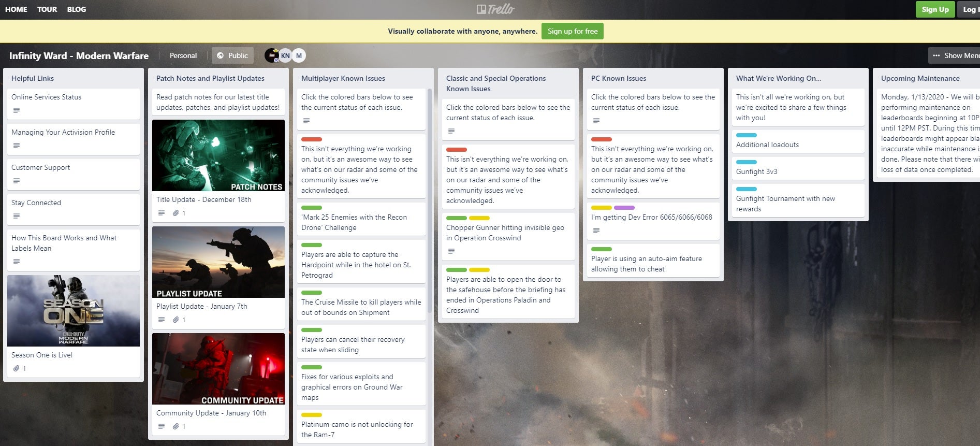
Task: Click red label on Multiplayer 'This isn't everything' card
Action: coord(312,139)
